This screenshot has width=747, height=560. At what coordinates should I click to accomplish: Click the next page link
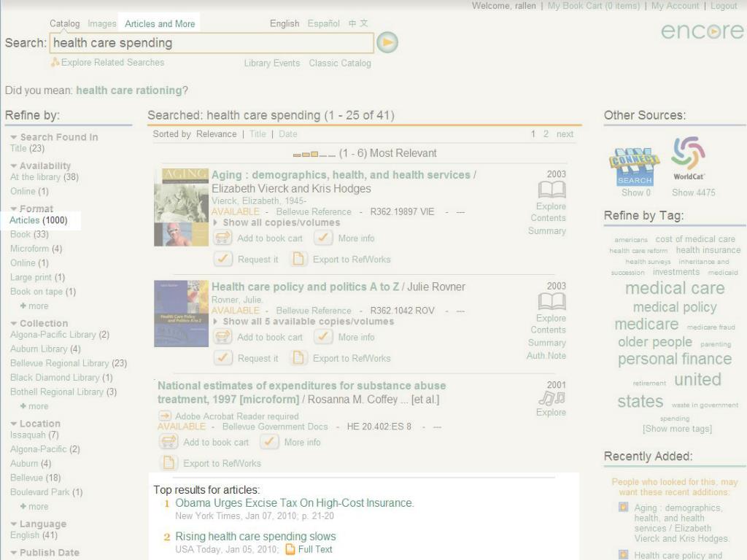pyautogui.click(x=565, y=134)
